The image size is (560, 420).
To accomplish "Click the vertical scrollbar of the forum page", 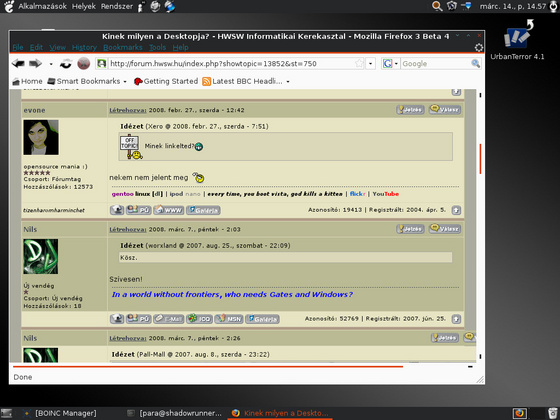I will (480, 225).
